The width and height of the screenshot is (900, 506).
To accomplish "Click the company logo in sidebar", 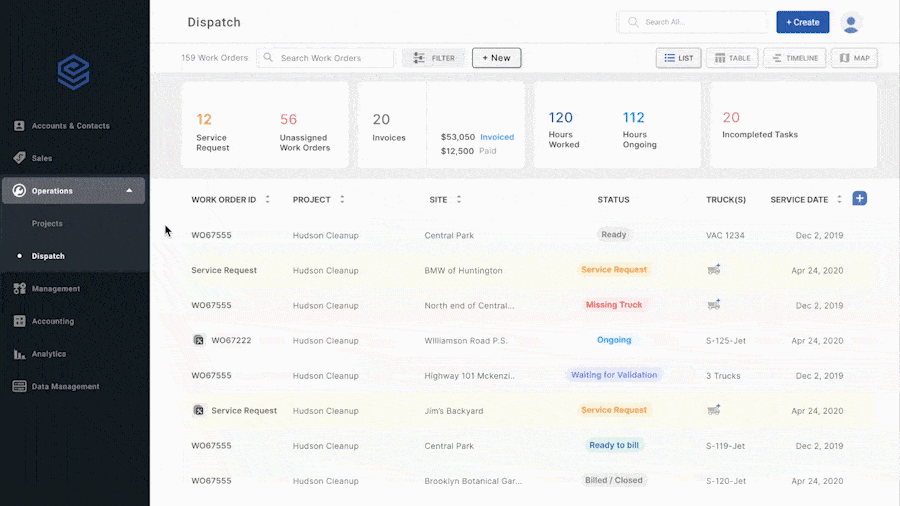I will pos(73,72).
